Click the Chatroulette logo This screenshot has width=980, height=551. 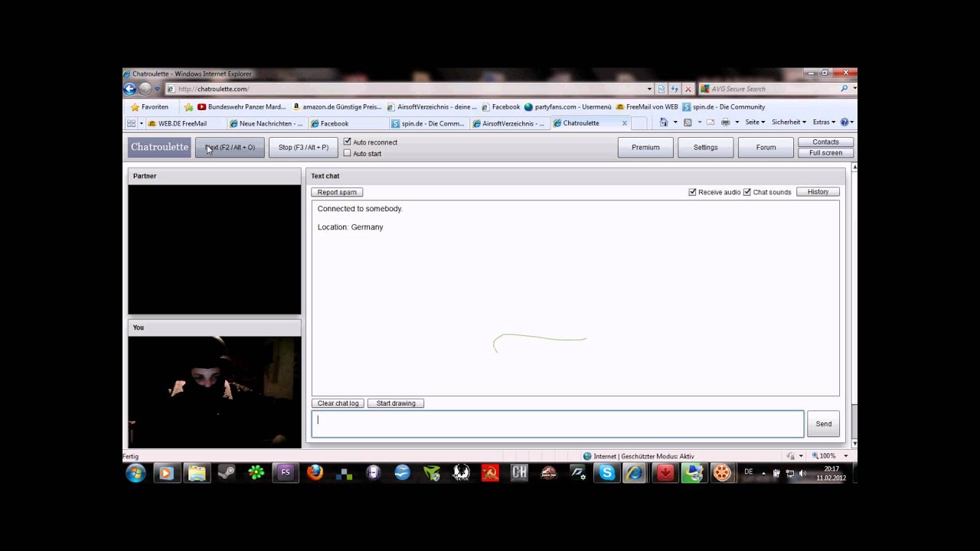[159, 147]
